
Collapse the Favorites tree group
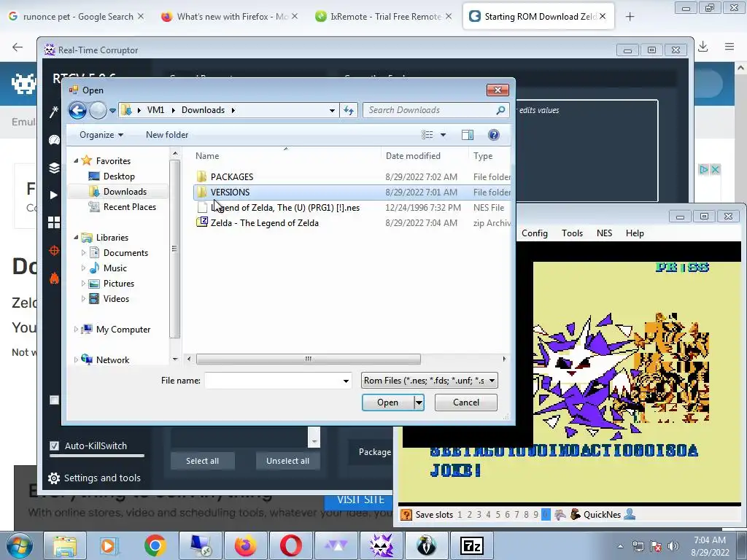click(76, 161)
